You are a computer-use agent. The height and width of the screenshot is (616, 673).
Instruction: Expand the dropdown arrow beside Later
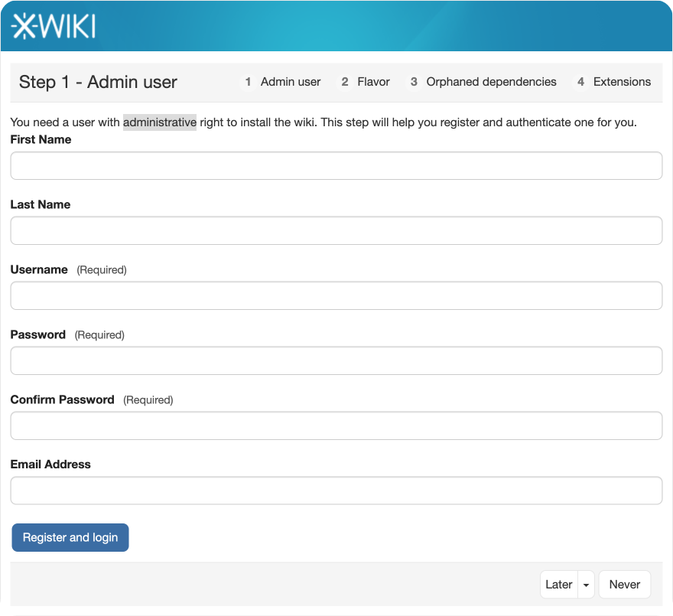point(586,585)
